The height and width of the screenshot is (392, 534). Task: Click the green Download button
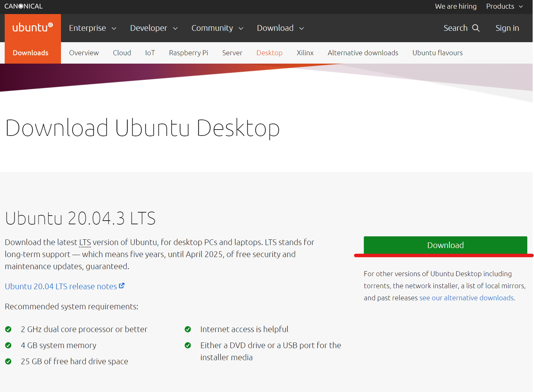click(445, 245)
